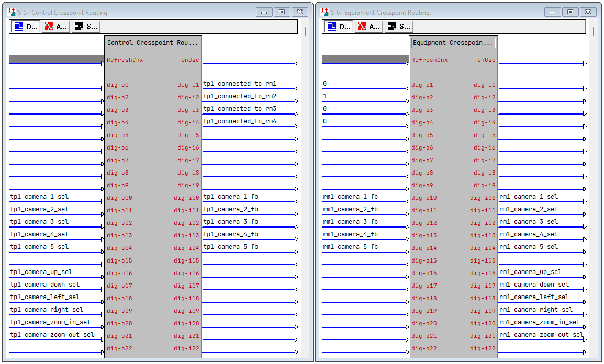Click the rm1_camera_up_sel output signal
The height and width of the screenshot is (364, 604).
(x=530, y=272)
